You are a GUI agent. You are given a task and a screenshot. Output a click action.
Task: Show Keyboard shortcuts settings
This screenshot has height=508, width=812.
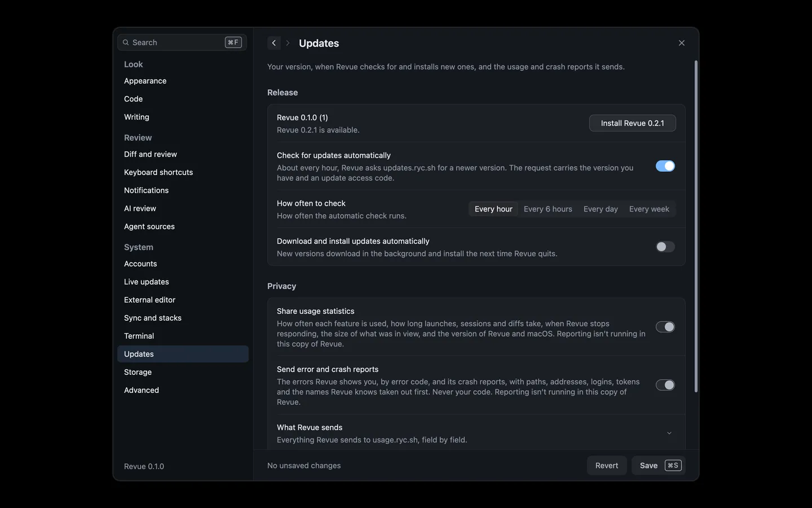pyautogui.click(x=183, y=172)
